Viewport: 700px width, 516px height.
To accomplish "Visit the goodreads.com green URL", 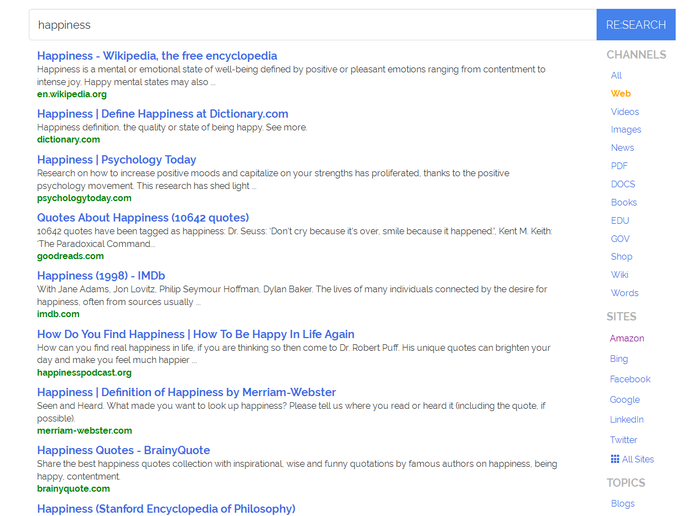I will point(70,256).
